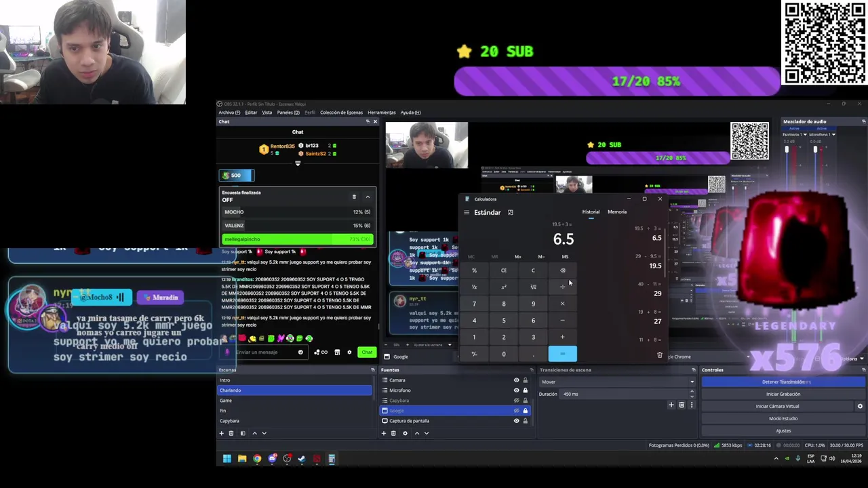
Task: Open the Herramientas menu
Action: click(381, 113)
